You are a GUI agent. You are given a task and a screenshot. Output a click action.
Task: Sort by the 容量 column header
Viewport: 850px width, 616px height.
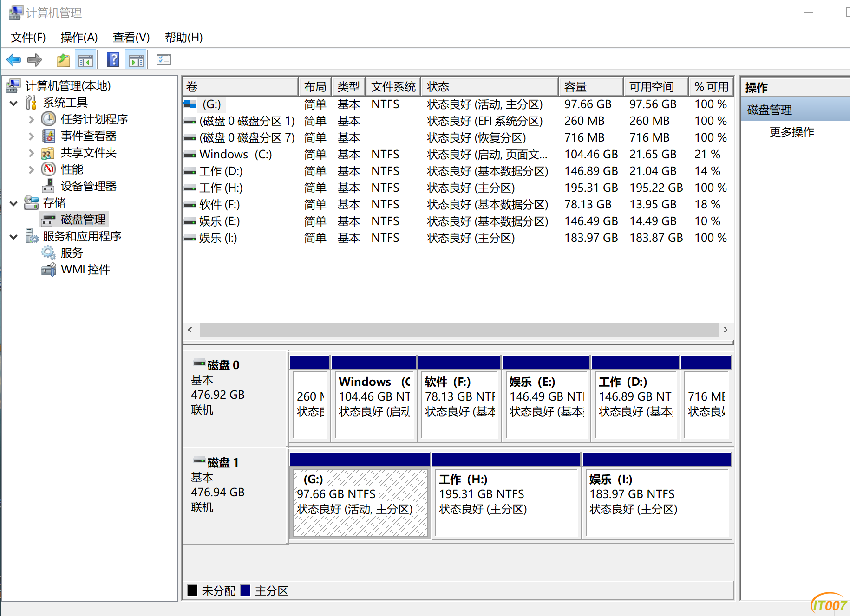590,86
